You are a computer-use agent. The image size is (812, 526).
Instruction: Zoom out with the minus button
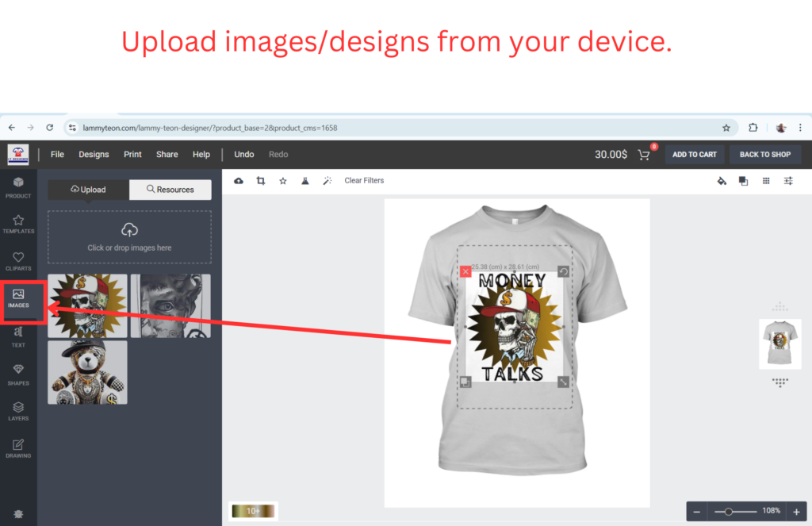click(697, 512)
